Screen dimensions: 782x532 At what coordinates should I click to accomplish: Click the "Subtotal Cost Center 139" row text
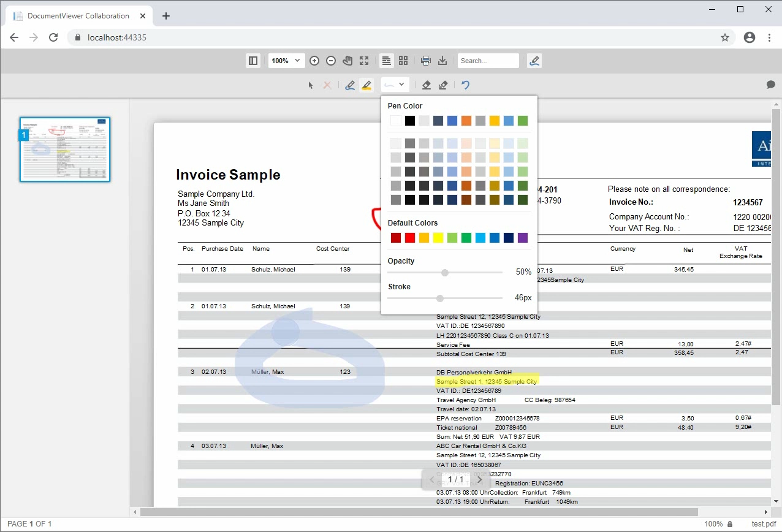tap(471, 354)
